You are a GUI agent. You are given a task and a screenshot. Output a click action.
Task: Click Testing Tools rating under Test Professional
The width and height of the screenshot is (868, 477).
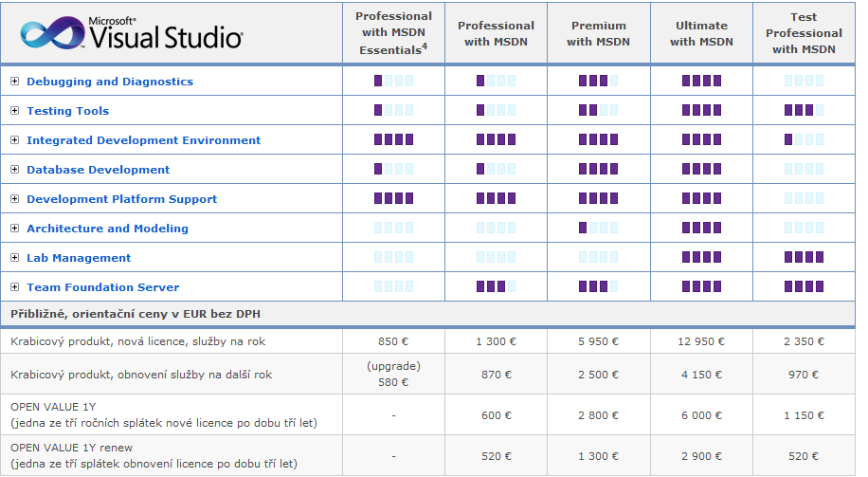[x=804, y=110]
